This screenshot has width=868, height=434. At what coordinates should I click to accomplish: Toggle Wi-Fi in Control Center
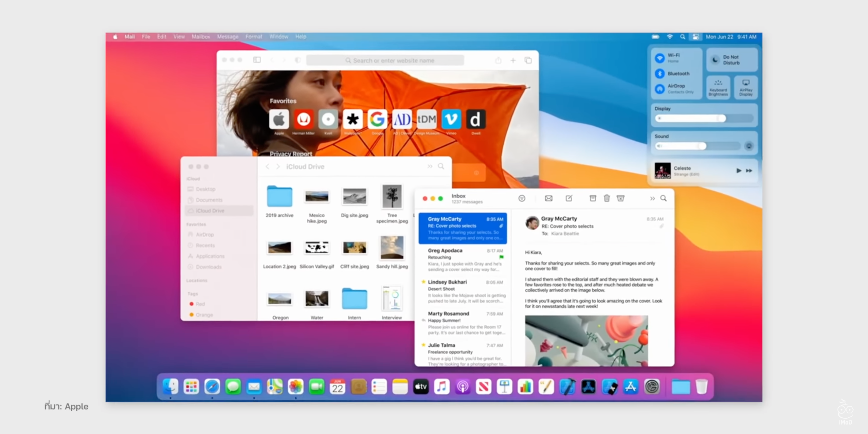[x=660, y=58]
